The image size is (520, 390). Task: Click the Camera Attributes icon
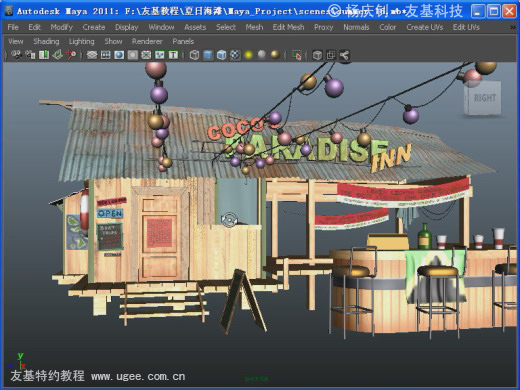coord(30,55)
